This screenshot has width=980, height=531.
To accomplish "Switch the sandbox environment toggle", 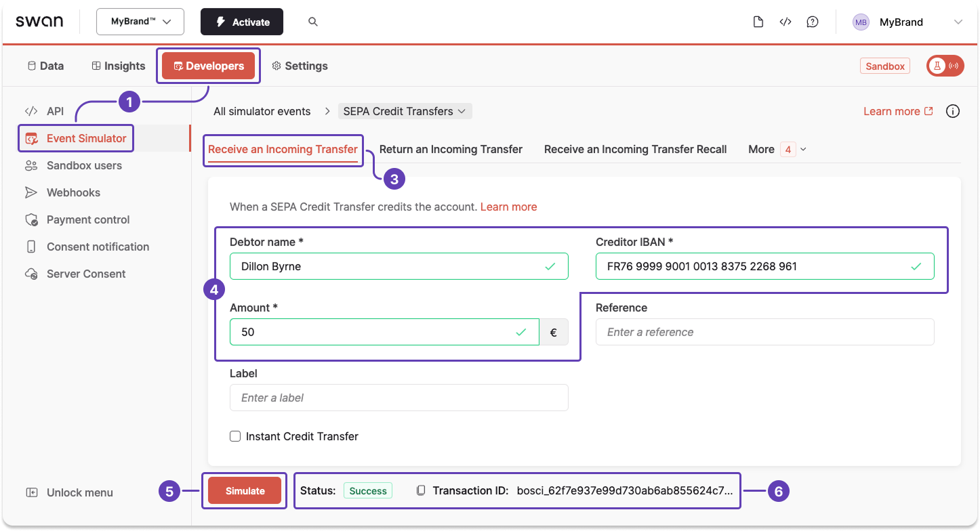I will tap(945, 66).
